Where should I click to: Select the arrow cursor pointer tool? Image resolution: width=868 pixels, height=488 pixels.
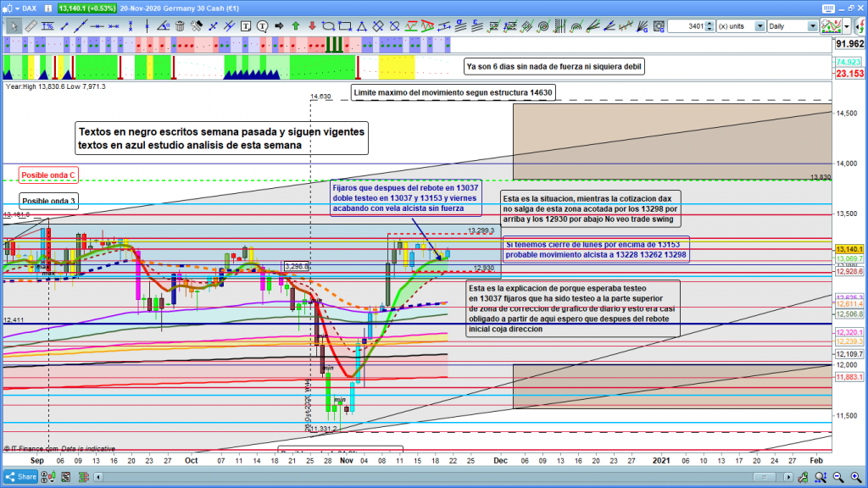pos(13,26)
